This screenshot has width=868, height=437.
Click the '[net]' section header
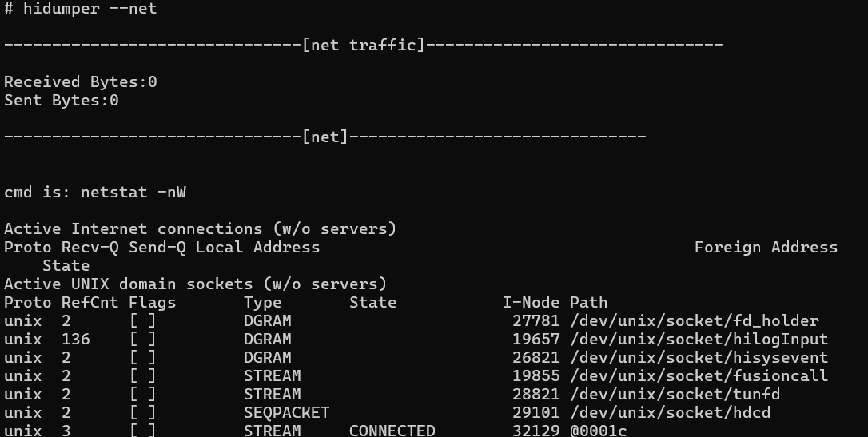pyautogui.click(x=325, y=137)
